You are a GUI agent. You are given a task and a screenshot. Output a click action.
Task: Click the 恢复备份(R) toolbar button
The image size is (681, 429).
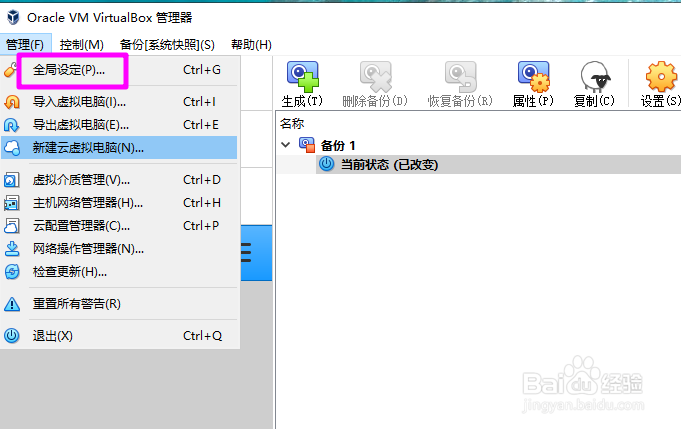460,85
